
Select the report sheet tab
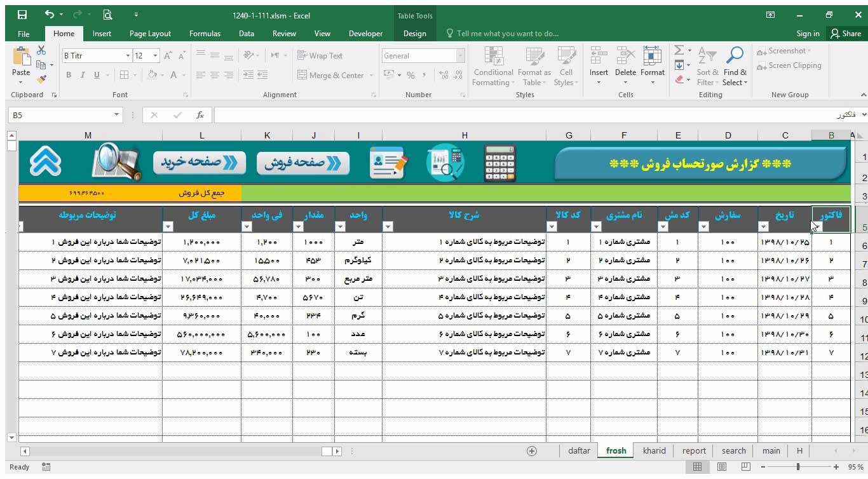pyautogui.click(x=694, y=450)
